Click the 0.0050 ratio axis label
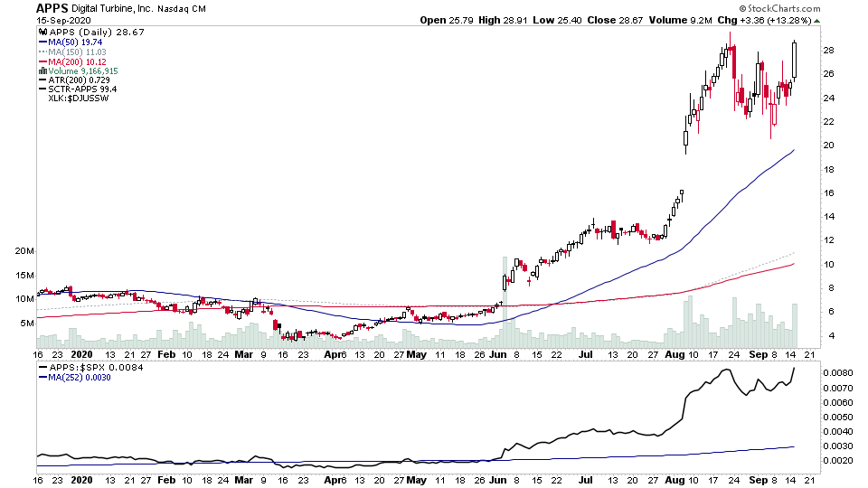The image size is (868, 488). coord(837,418)
